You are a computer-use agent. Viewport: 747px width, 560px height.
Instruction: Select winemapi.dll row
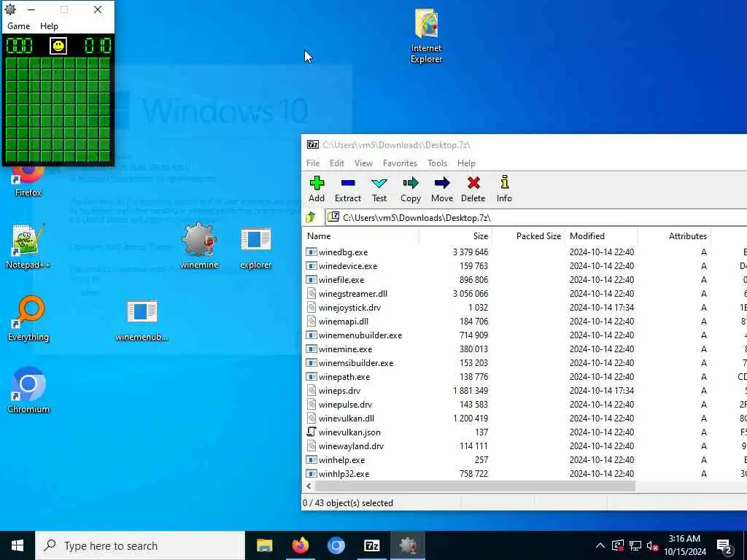pos(524,322)
